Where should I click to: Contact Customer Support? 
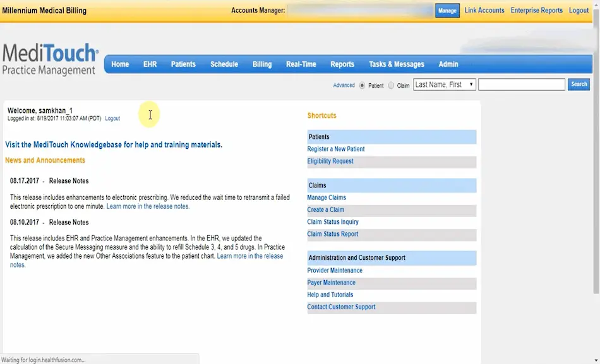pyautogui.click(x=341, y=307)
